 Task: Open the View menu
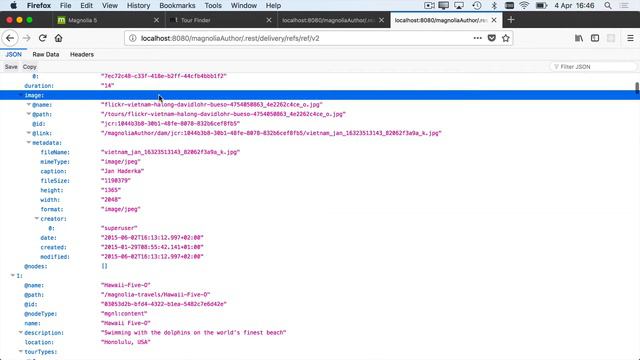click(x=110, y=5)
